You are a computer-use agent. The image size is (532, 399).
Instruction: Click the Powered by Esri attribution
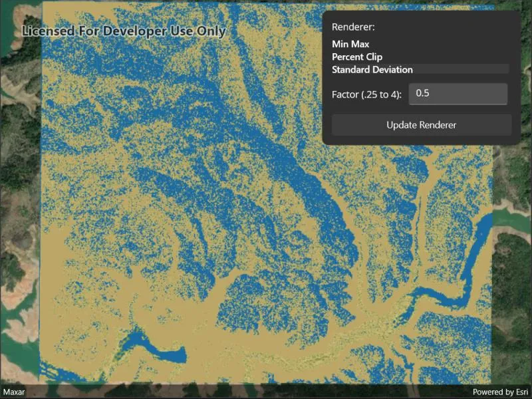coord(501,392)
